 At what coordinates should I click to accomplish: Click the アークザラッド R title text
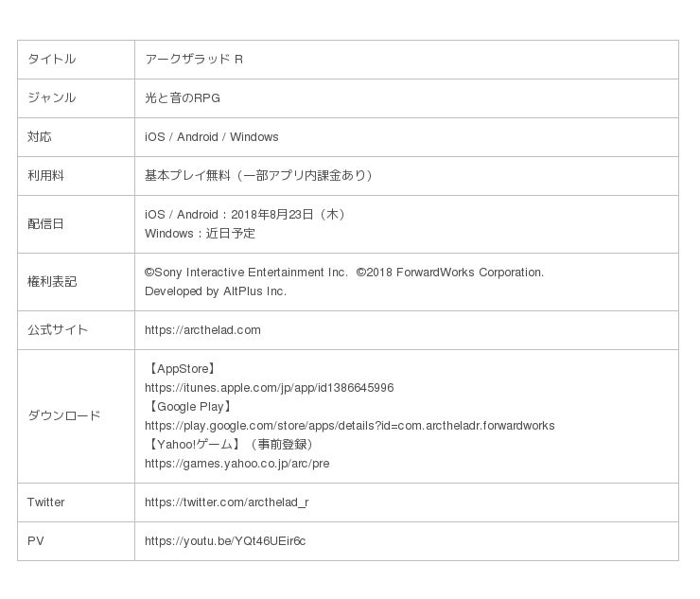click(194, 59)
